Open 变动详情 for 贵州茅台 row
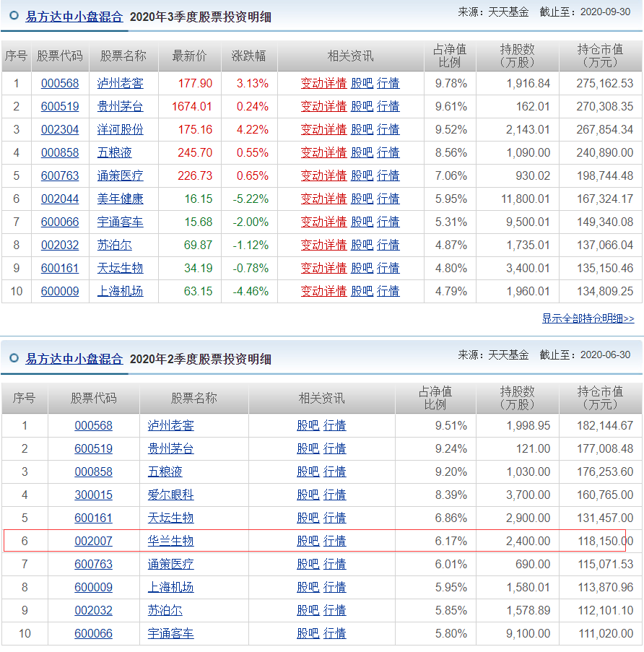Viewport: 644px width, 652px height. 323,106
